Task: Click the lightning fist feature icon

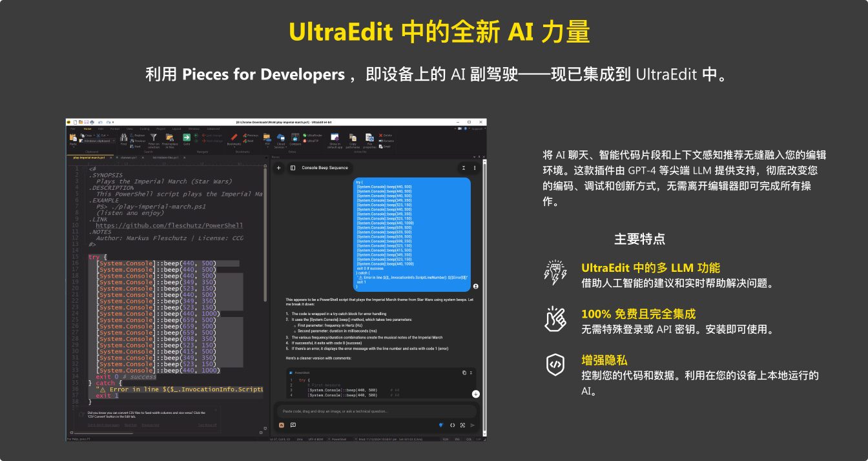Action: tap(555, 273)
